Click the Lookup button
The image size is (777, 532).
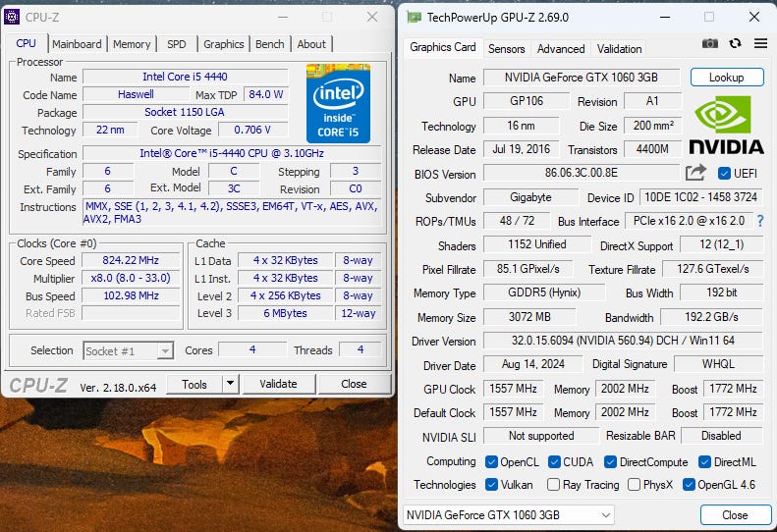(x=727, y=78)
